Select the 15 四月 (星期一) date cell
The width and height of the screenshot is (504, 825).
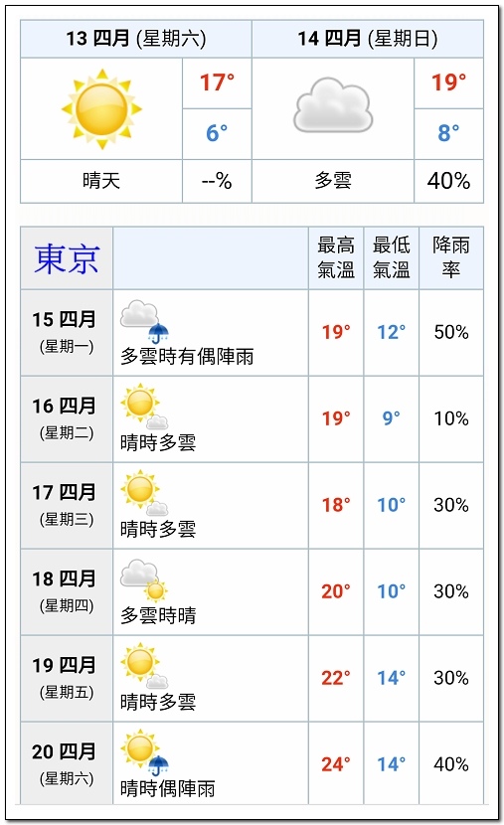point(67,333)
